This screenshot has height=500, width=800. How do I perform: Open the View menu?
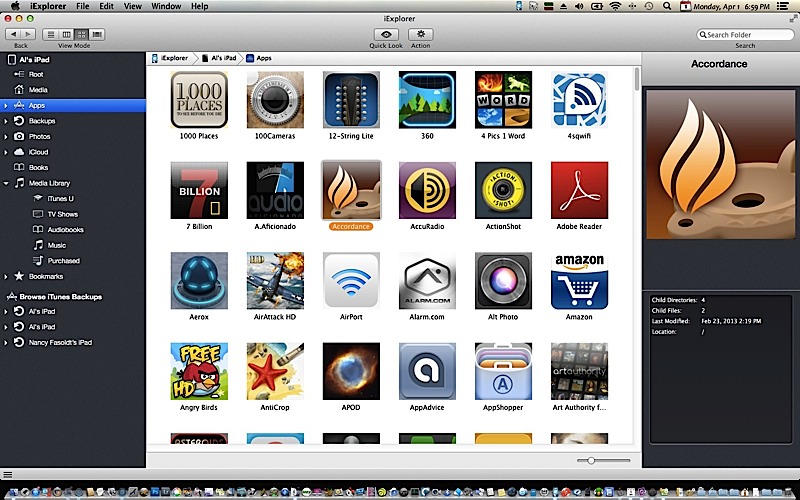[133, 6]
